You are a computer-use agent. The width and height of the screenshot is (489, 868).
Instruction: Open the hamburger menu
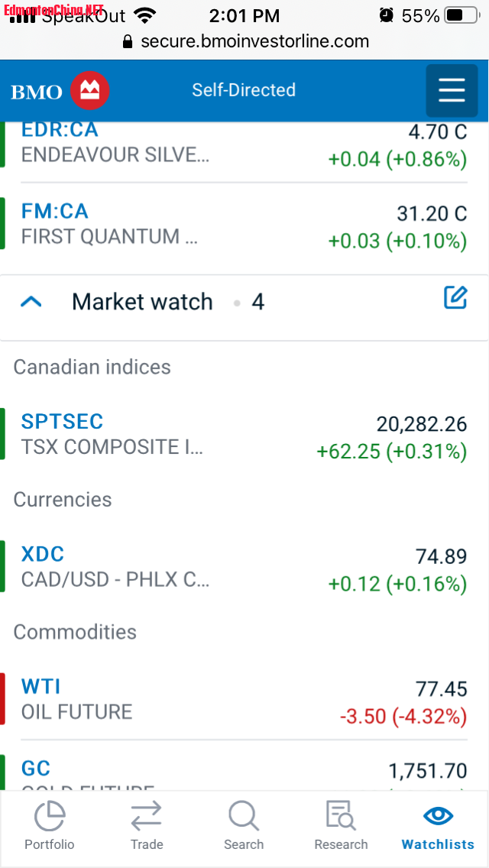tap(452, 91)
